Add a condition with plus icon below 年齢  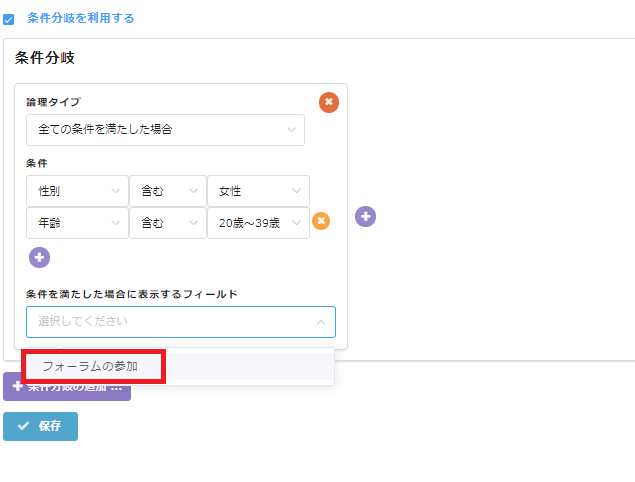39,257
